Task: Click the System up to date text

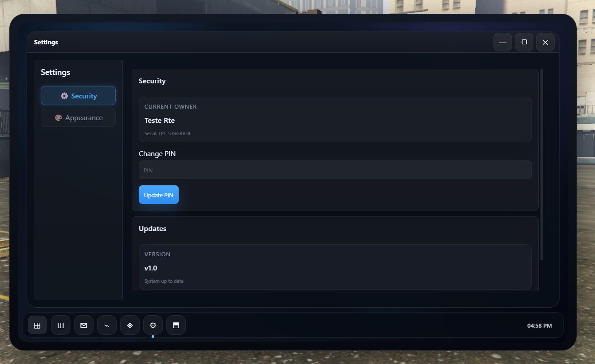Action: [x=164, y=281]
